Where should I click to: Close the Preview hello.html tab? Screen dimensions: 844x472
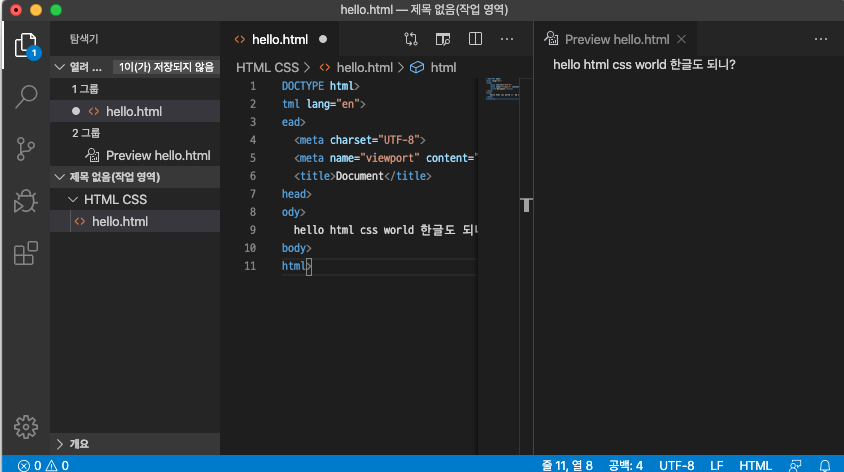(681, 39)
